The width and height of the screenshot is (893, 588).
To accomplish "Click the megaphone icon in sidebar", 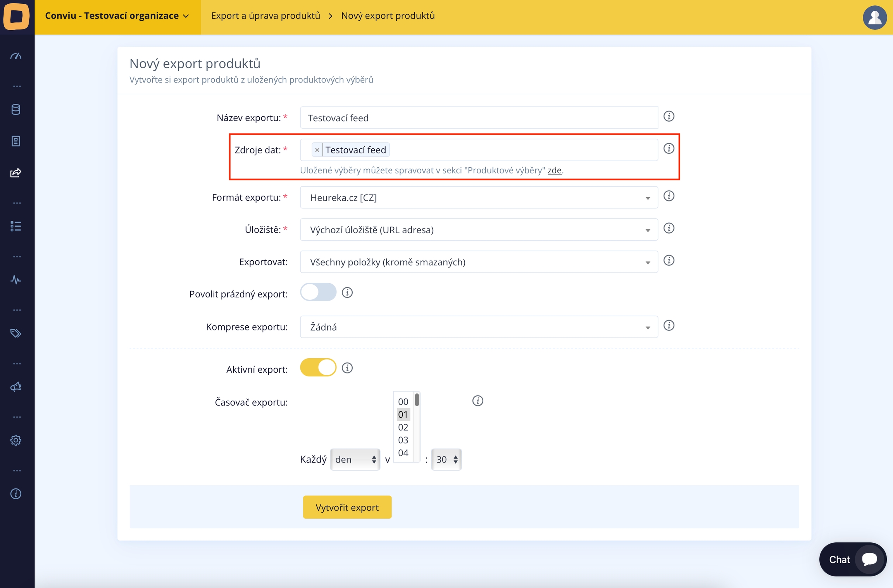I will point(16,387).
